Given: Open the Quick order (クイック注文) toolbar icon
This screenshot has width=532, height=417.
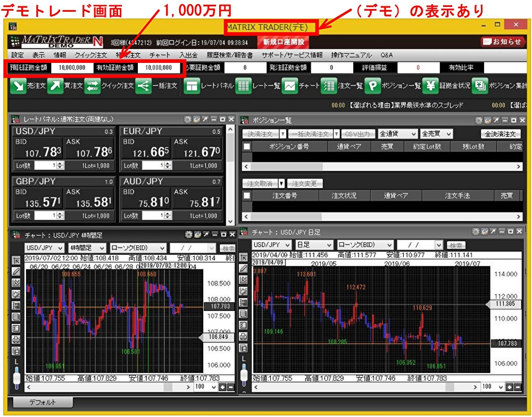Looking at the screenshot, I should 92,86.
